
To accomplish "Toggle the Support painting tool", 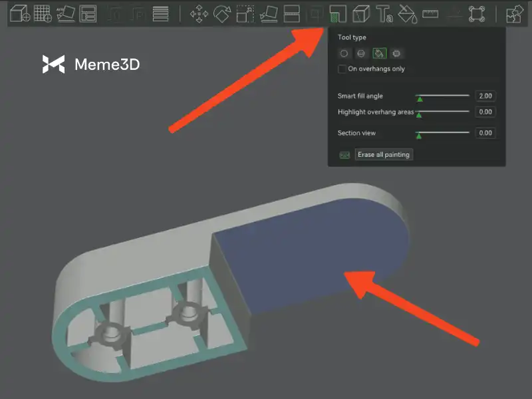I will click(338, 13).
